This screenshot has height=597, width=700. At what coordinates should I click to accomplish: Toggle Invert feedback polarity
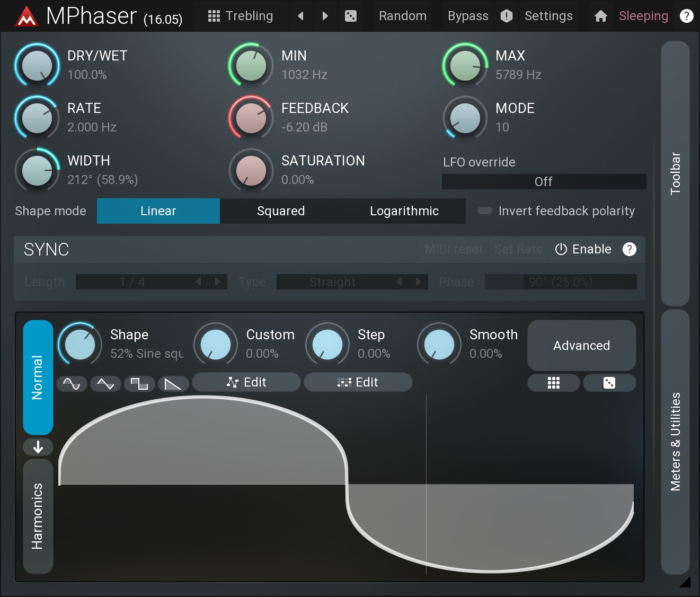click(x=556, y=211)
